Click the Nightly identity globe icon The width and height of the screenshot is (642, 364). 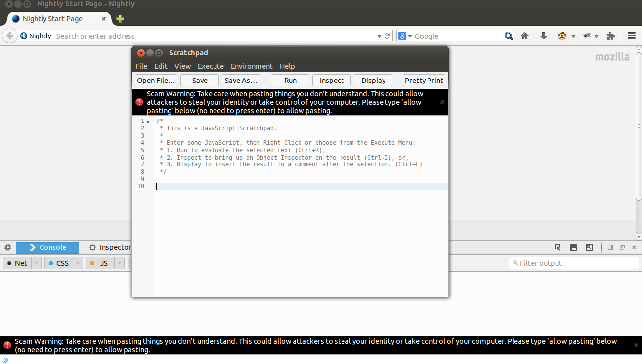[23, 36]
